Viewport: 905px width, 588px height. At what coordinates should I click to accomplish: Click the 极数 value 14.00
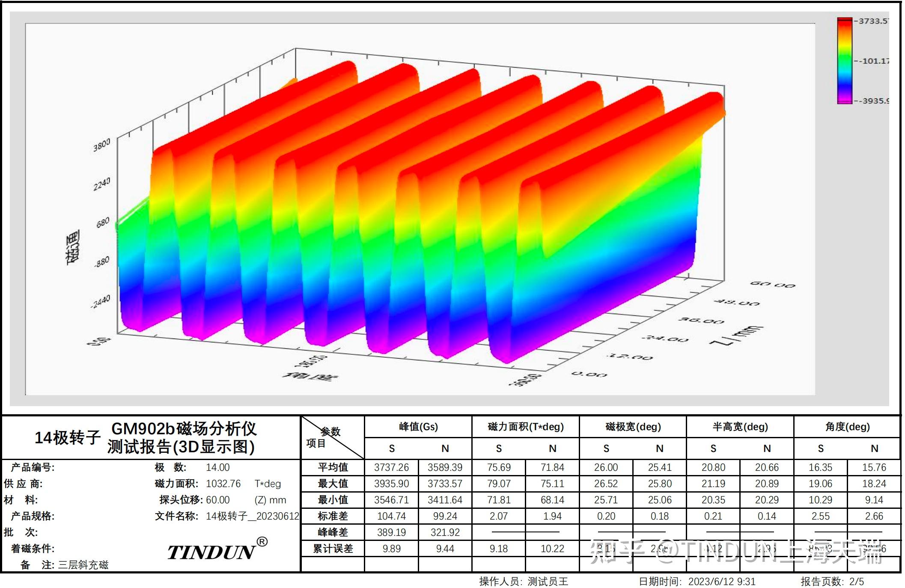tap(218, 467)
